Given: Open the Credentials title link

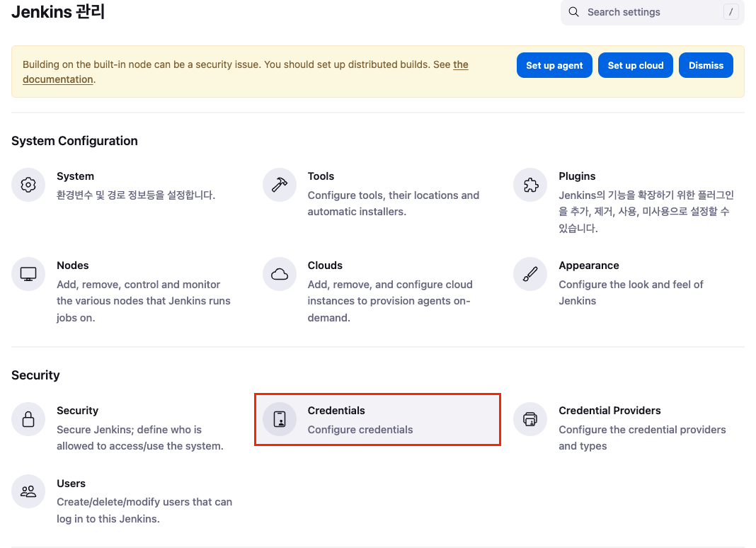Looking at the screenshot, I should point(336,411).
